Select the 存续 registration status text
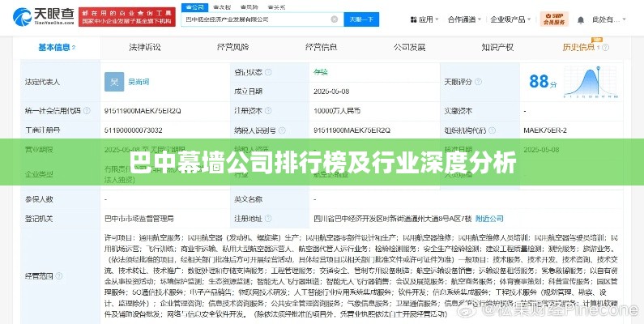The image size is (644, 324). [320, 72]
